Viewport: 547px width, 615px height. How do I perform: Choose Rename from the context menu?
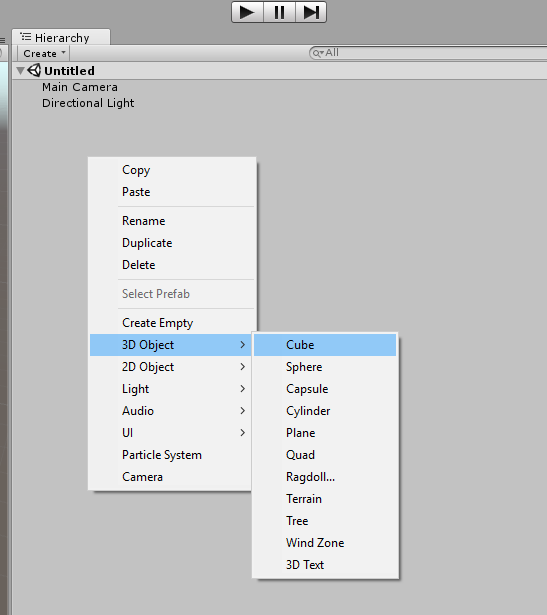tap(173, 221)
